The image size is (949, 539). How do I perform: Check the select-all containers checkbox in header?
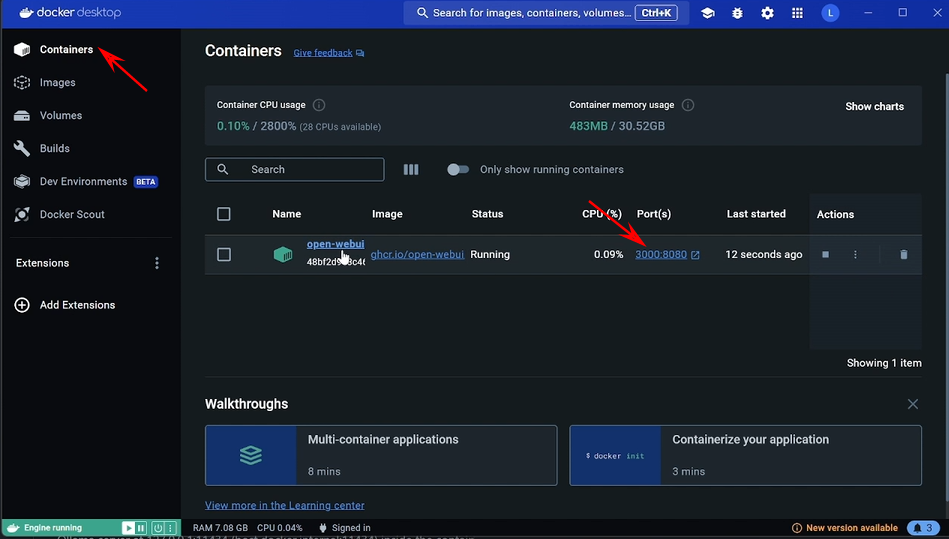[224, 214]
